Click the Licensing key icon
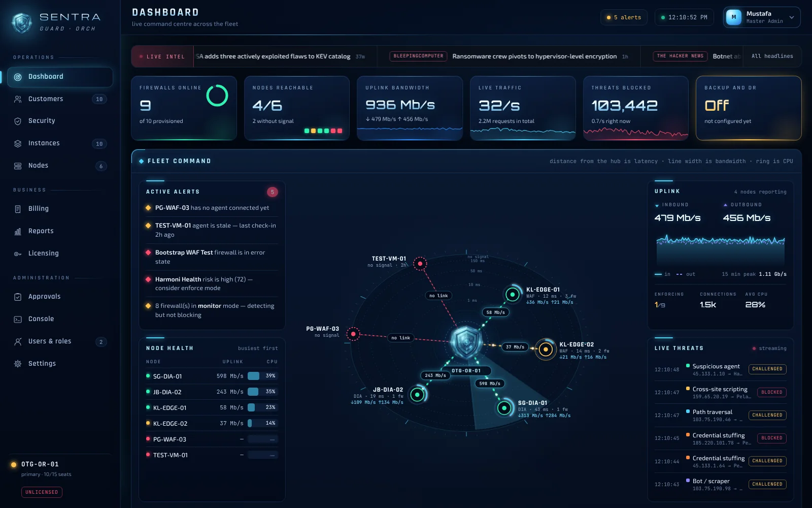 18,253
